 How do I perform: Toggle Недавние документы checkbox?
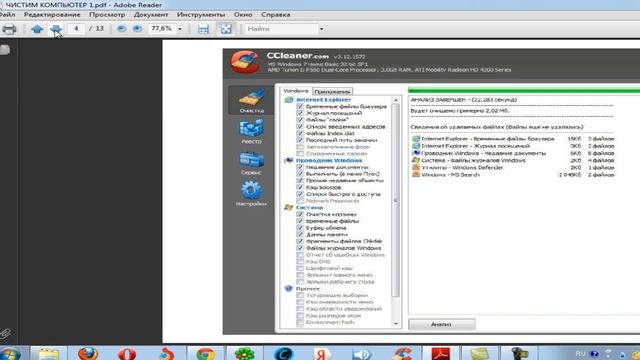click(x=300, y=167)
